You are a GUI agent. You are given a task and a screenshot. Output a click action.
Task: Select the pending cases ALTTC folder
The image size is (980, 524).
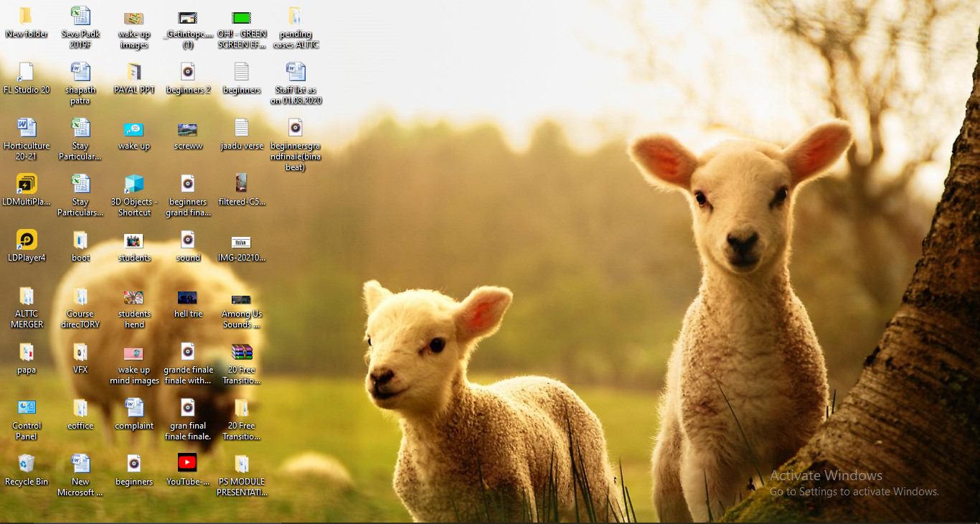click(295, 16)
